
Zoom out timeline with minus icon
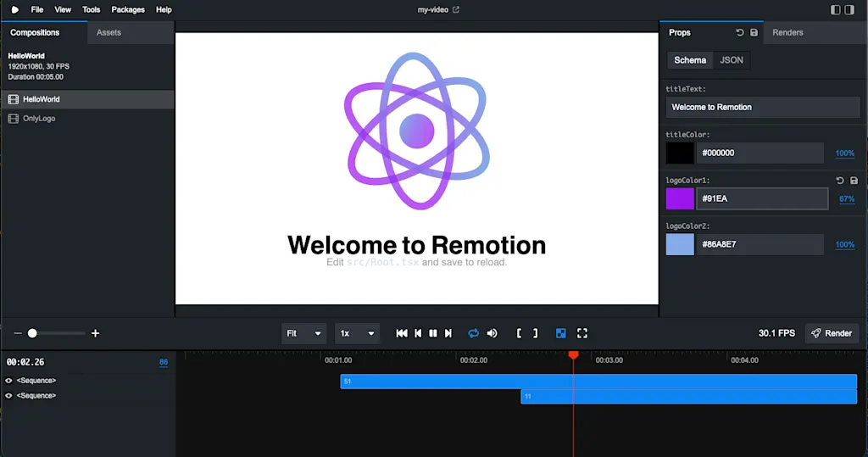tap(18, 333)
